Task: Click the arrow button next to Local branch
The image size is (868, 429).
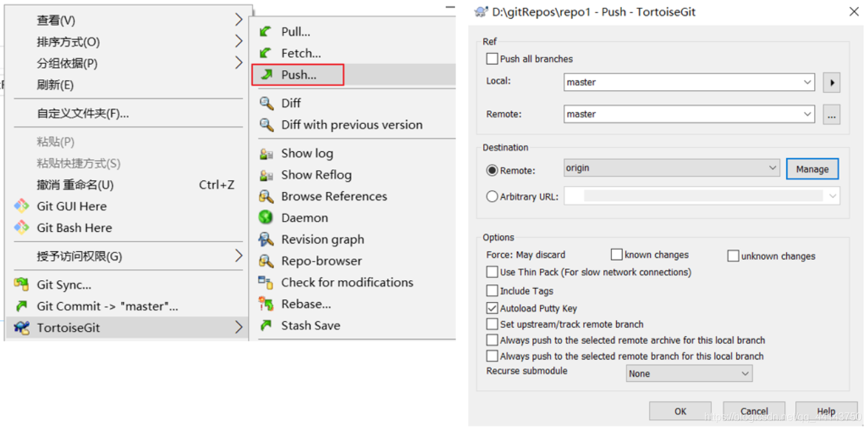Action: 832,82
